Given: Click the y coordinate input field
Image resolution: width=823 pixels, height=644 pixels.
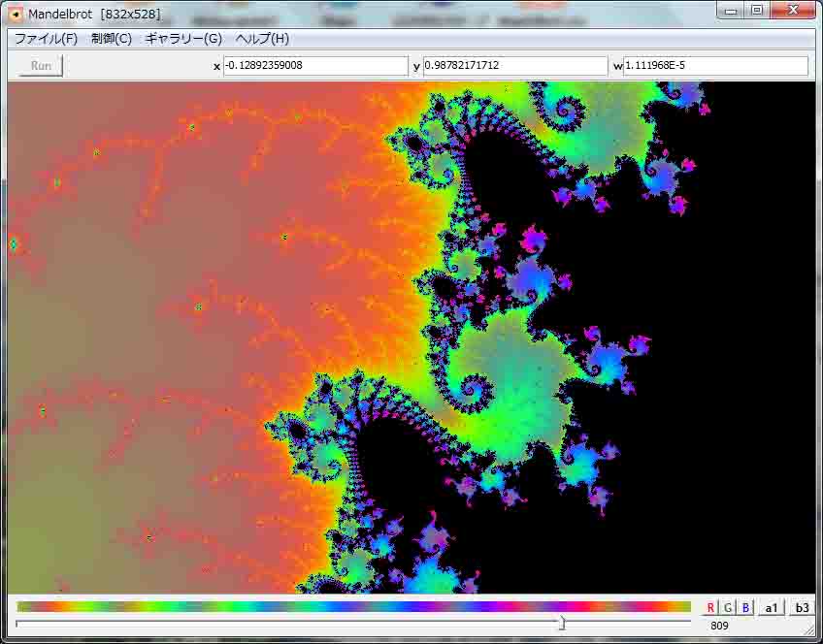Looking at the screenshot, I should pos(515,66).
